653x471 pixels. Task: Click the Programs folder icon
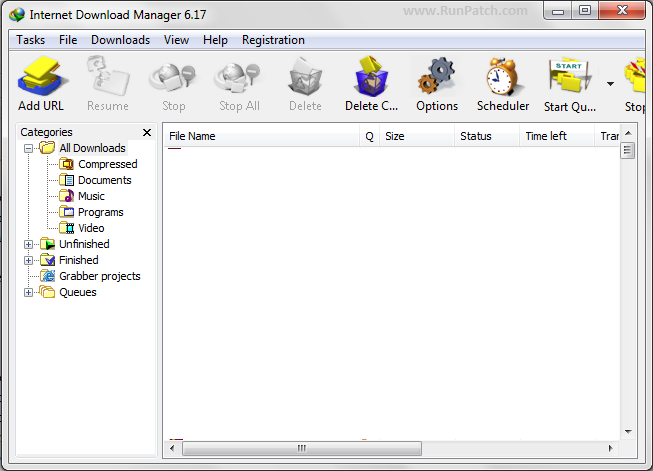point(67,212)
